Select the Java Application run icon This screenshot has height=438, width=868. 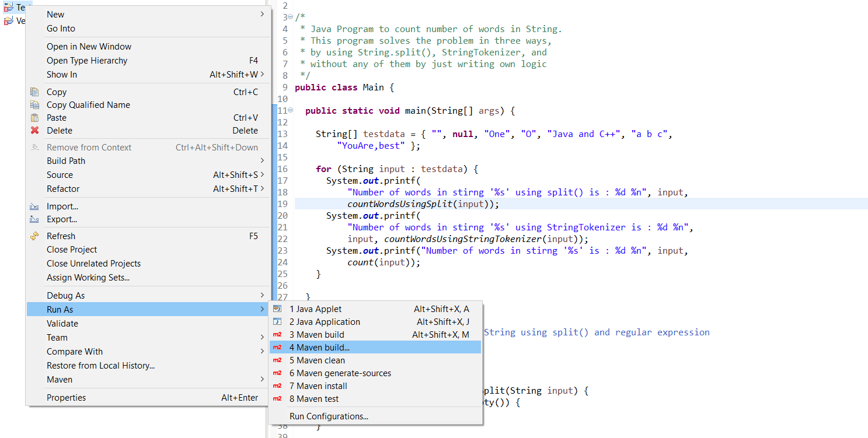click(x=278, y=321)
